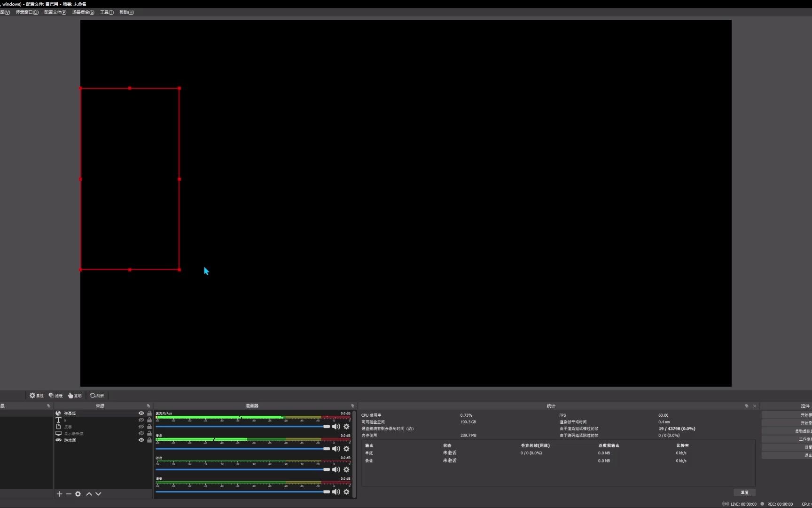The height and width of the screenshot is (508, 812).
Task: Click top-right handle of red selection box
Action: [180, 88]
